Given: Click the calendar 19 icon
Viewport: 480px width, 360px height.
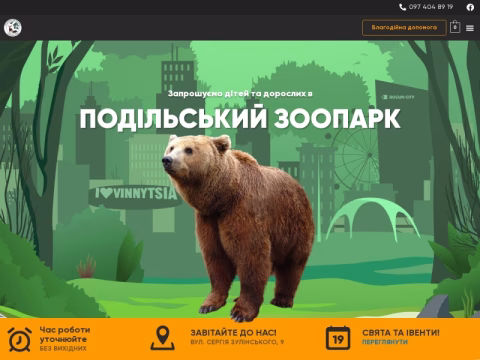Looking at the screenshot, I should click(x=338, y=338).
